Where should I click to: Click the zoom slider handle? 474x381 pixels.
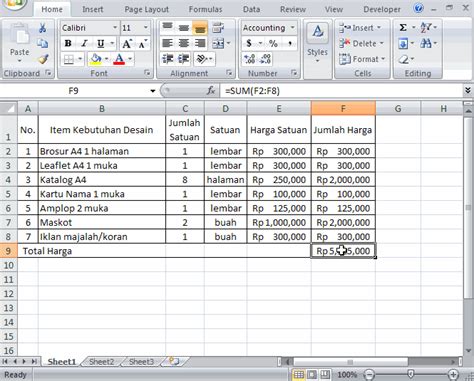tap(411, 374)
